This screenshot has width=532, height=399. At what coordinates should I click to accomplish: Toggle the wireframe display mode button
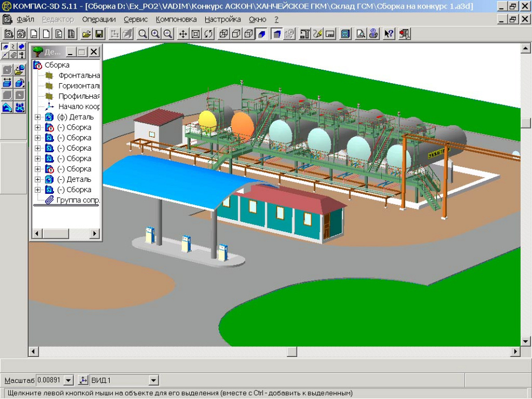tap(224, 34)
